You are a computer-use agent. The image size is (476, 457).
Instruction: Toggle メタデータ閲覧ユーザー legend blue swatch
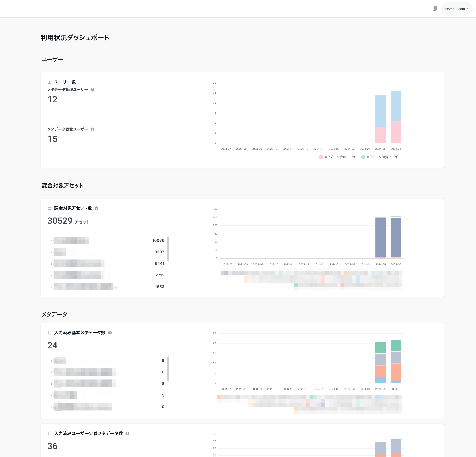point(363,157)
